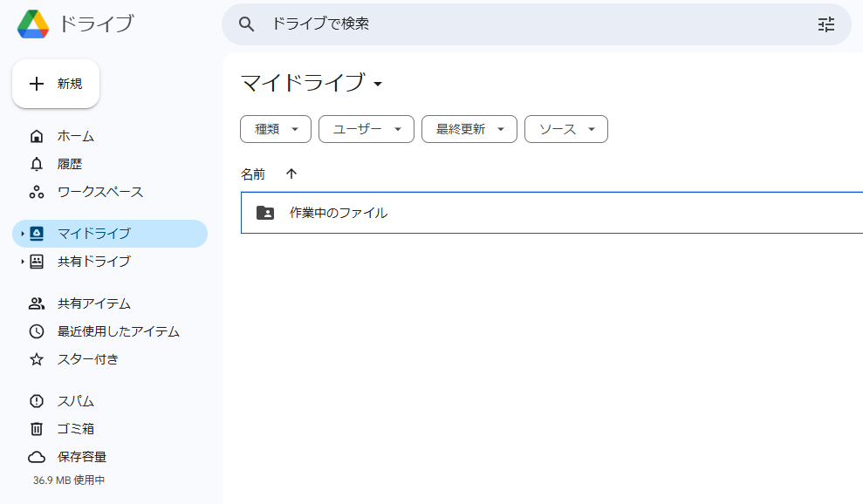Screen dimensions: 863x504
Task: Open the ソース filter dropdown
Action: [565, 129]
